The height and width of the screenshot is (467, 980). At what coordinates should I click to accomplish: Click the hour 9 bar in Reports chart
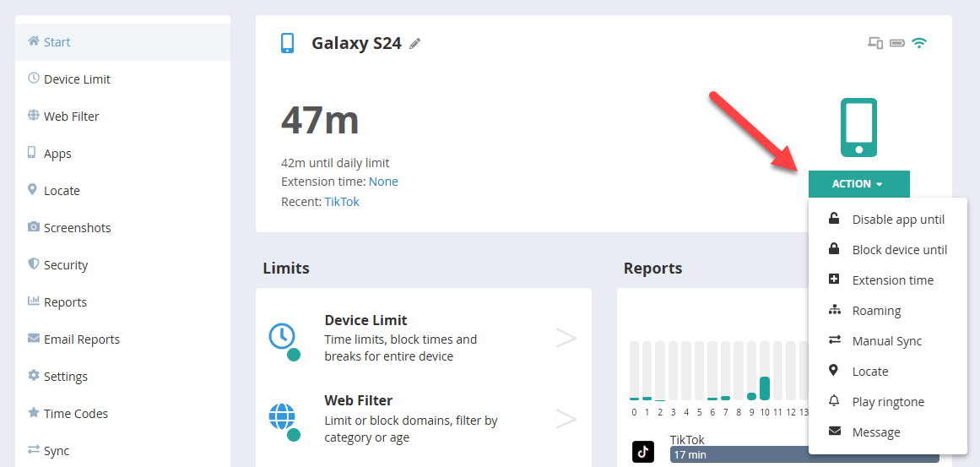pyautogui.click(x=751, y=396)
